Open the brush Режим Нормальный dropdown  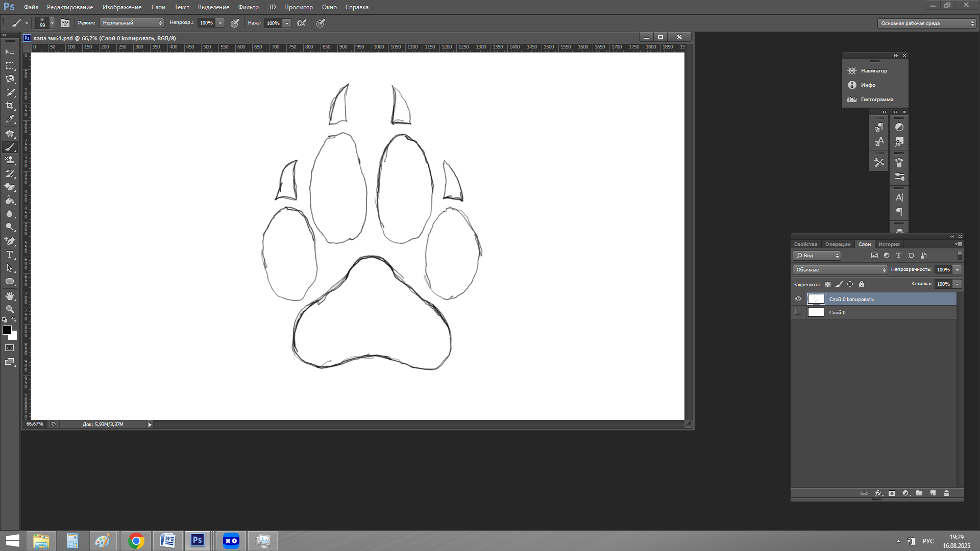(132, 23)
